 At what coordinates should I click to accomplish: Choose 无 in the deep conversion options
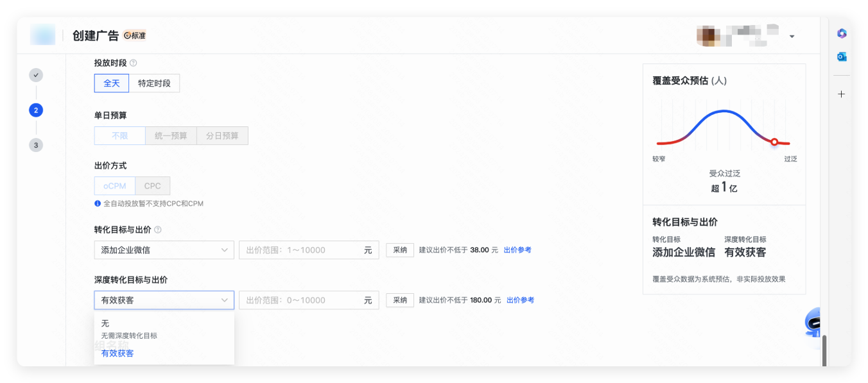[104, 323]
